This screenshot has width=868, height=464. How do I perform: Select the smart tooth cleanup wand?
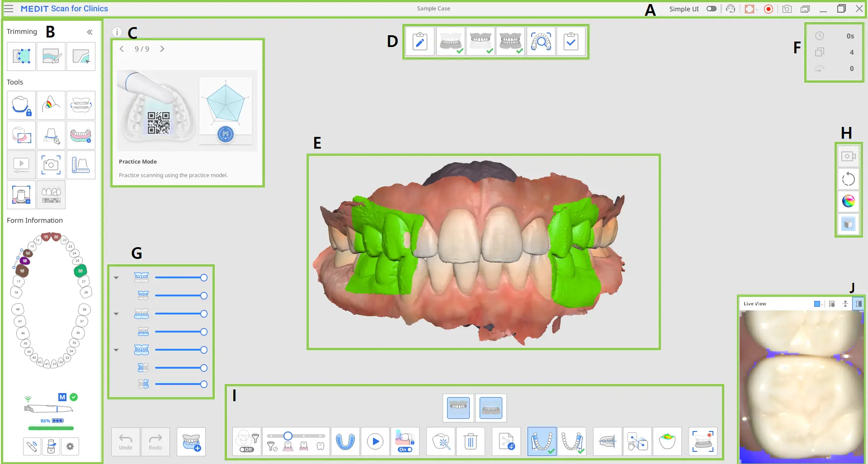pyautogui.click(x=441, y=442)
